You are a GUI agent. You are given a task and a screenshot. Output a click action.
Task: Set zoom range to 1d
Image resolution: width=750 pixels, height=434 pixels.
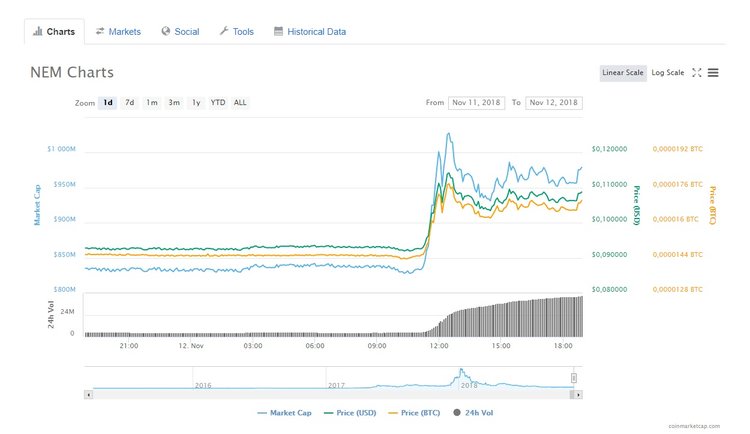tap(108, 102)
